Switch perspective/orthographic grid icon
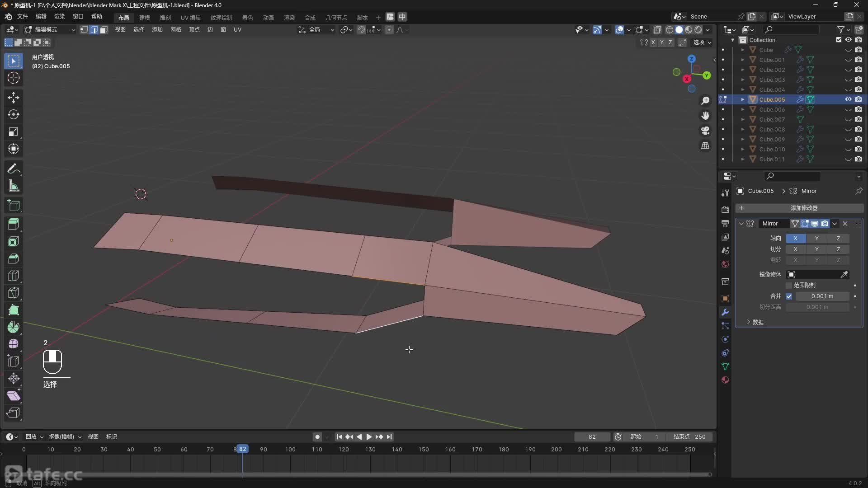The image size is (868, 488). [x=705, y=145]
